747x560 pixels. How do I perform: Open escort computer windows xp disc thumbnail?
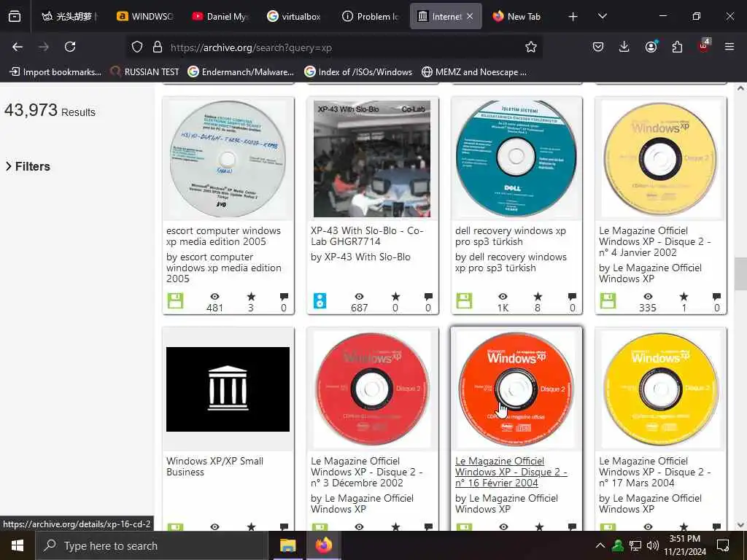click(x=228, y=158)
